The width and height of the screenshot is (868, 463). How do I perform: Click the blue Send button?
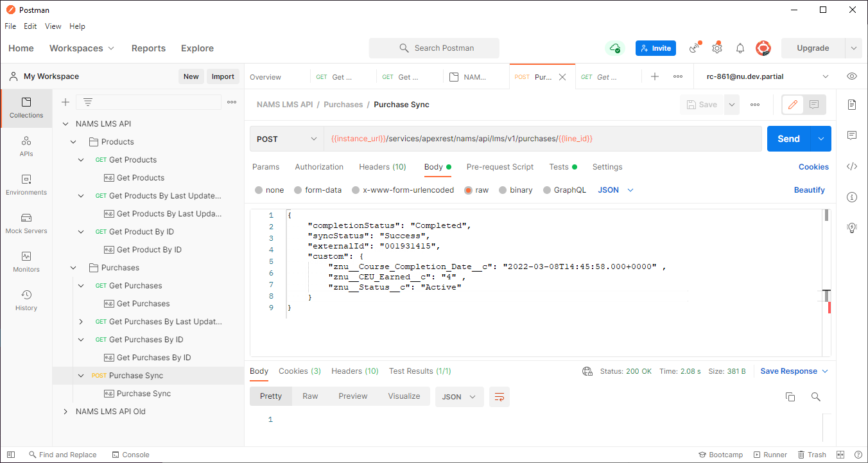click(x=788, y=139)
